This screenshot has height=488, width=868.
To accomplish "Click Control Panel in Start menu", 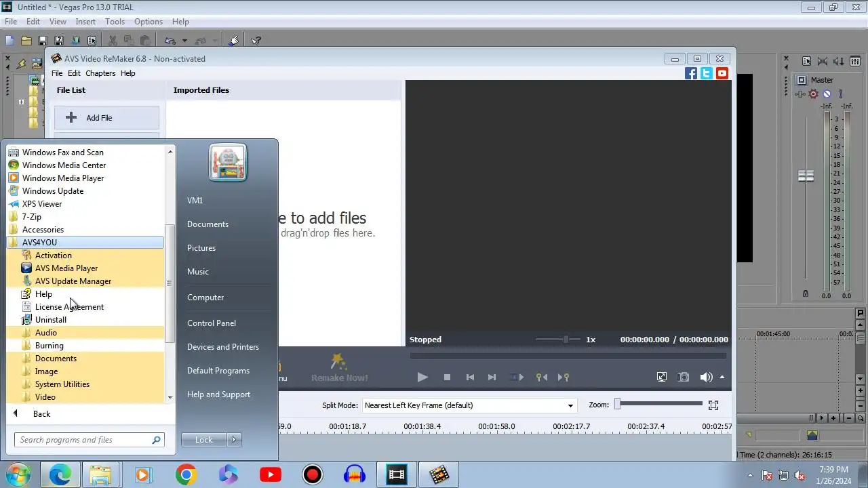I will (x=212, y=323).
